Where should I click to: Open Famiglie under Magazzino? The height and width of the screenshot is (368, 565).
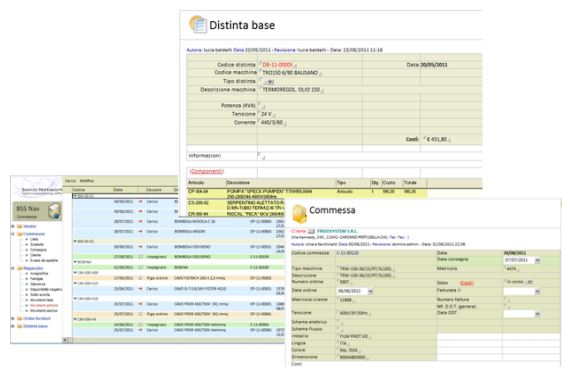click(37, 279)
